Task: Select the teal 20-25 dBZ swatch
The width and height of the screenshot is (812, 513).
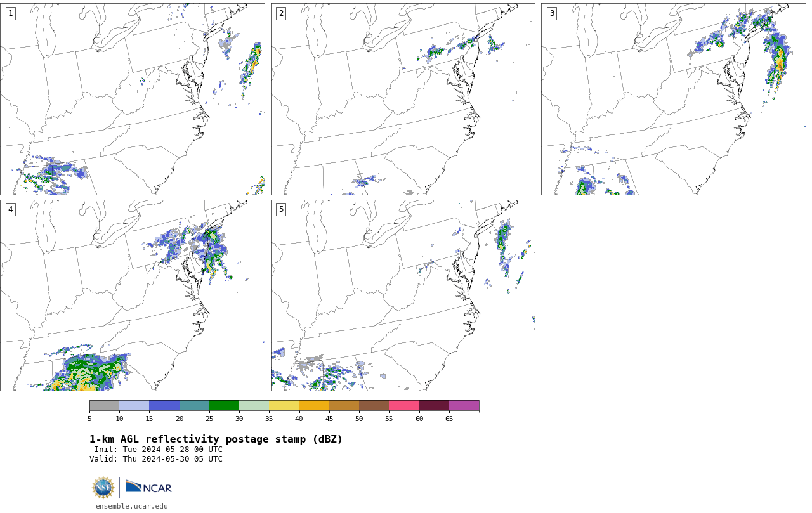Action: [194, 406]
